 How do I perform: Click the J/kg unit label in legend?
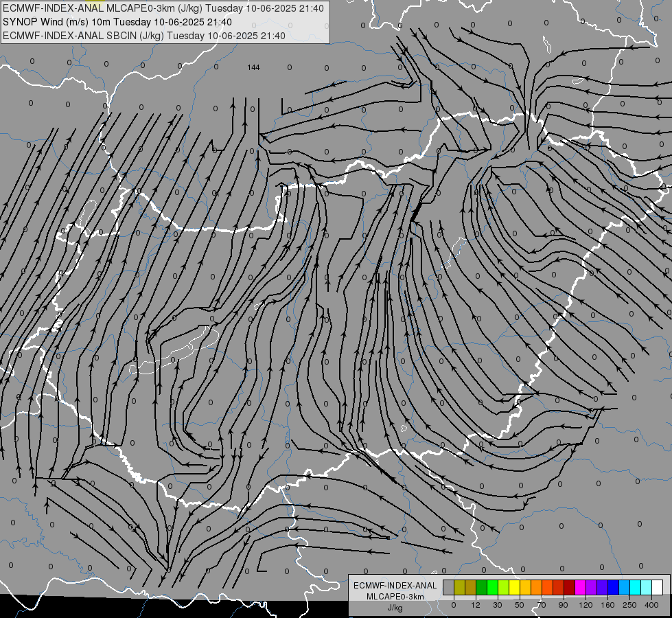tap(395, 608)
